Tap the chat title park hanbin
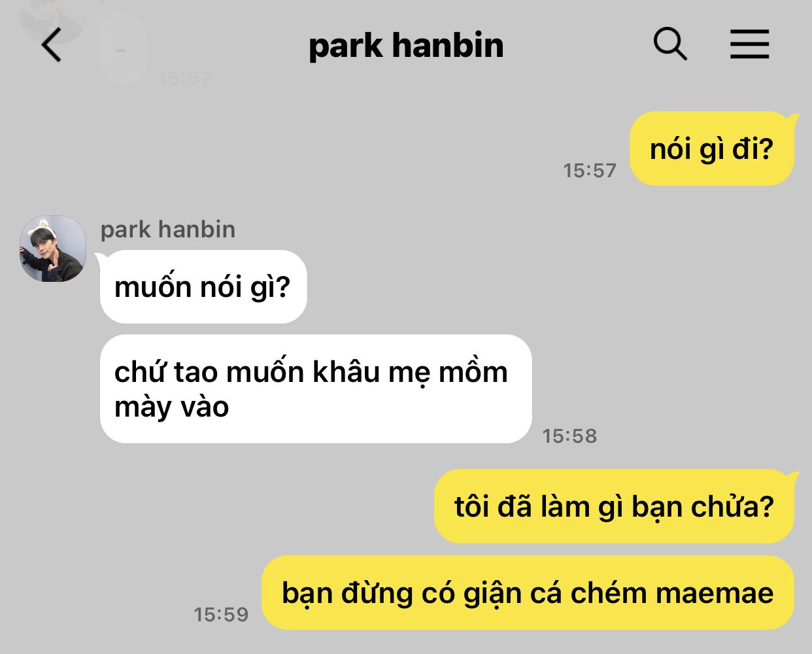 tap(406, 46)
